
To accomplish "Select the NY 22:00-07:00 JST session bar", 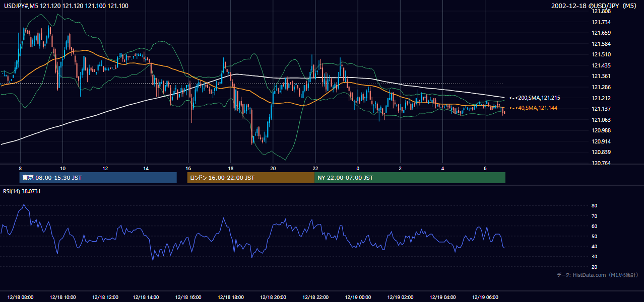I will click(x=410, y=178).
